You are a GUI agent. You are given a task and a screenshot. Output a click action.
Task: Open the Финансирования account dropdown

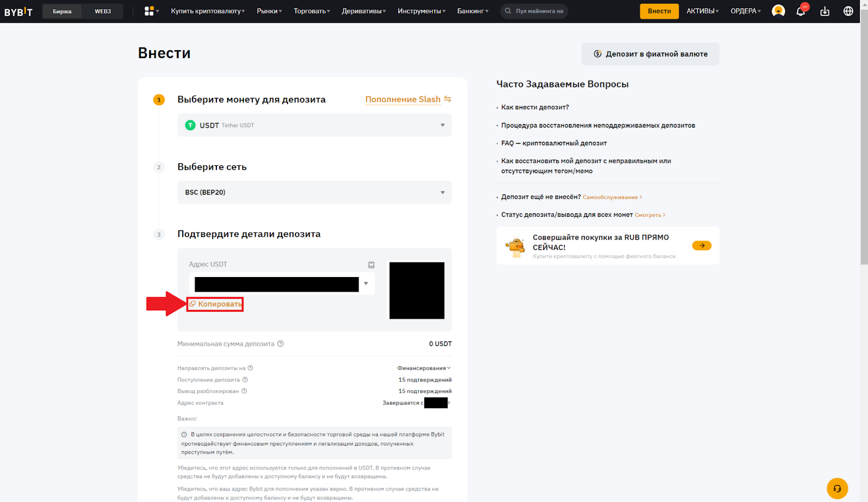coord(424,368)
